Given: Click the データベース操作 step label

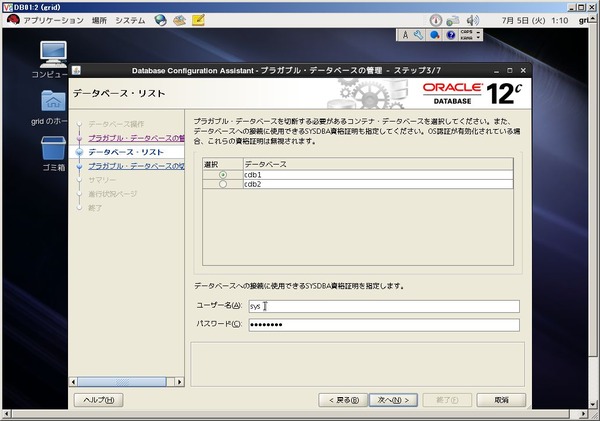Looking at the screenshot, I should point(116,124).
